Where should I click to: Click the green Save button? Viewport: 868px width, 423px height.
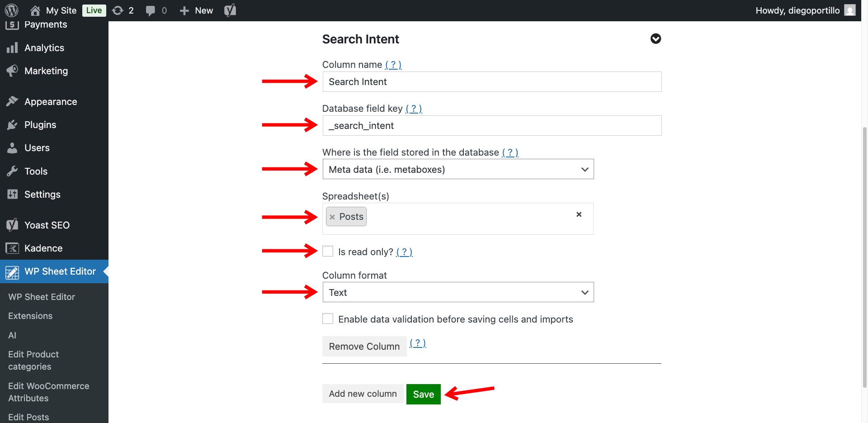[x=423, y=394]
